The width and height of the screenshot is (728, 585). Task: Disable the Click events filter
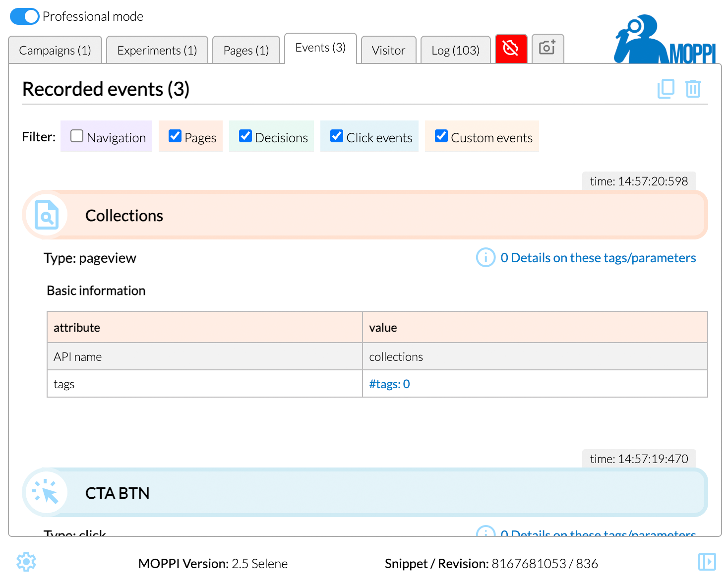(336, 136)
